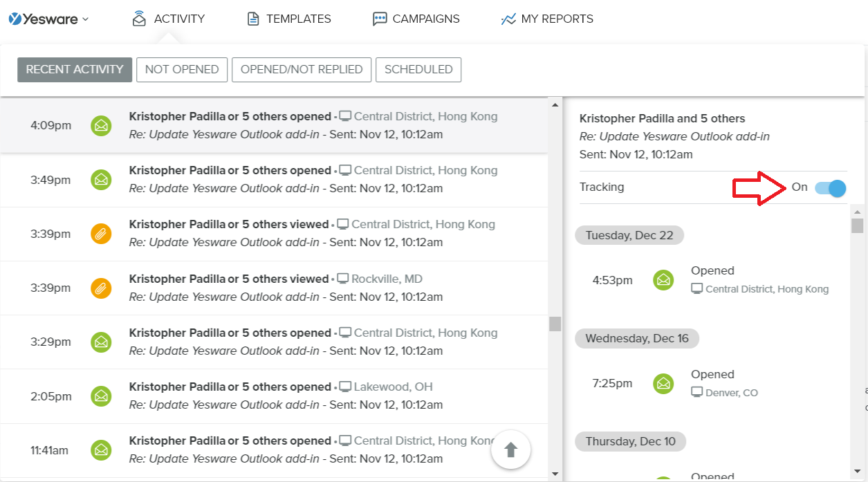The height and width of the screenshot is (482, 868).
Task: Turn off the Tracking toggle
Action: (830, 187)
